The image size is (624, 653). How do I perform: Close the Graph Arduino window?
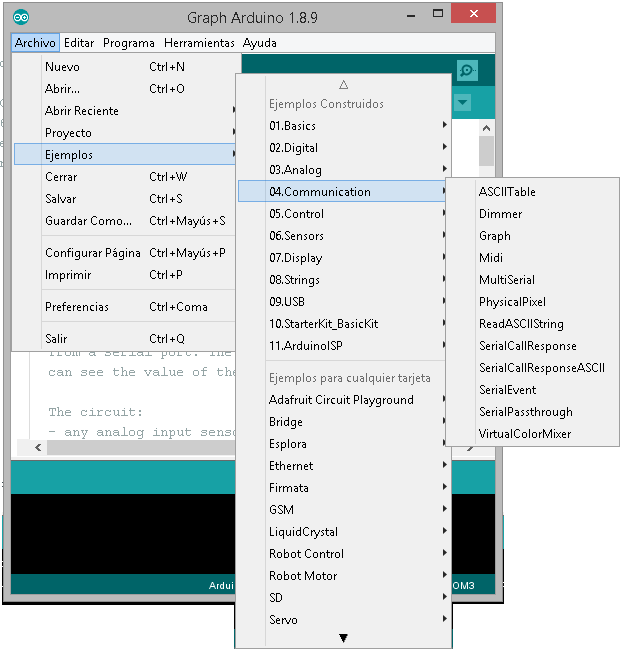coord(474,13)
